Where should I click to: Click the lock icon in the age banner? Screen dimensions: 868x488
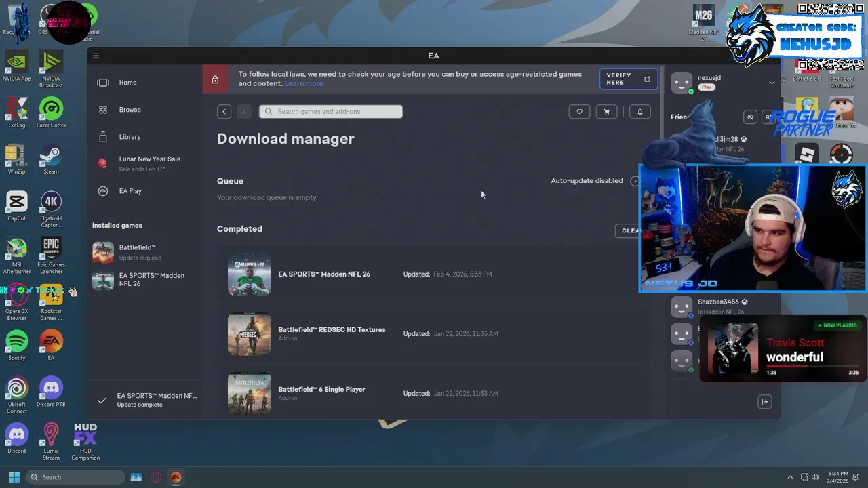coord(215,79)
